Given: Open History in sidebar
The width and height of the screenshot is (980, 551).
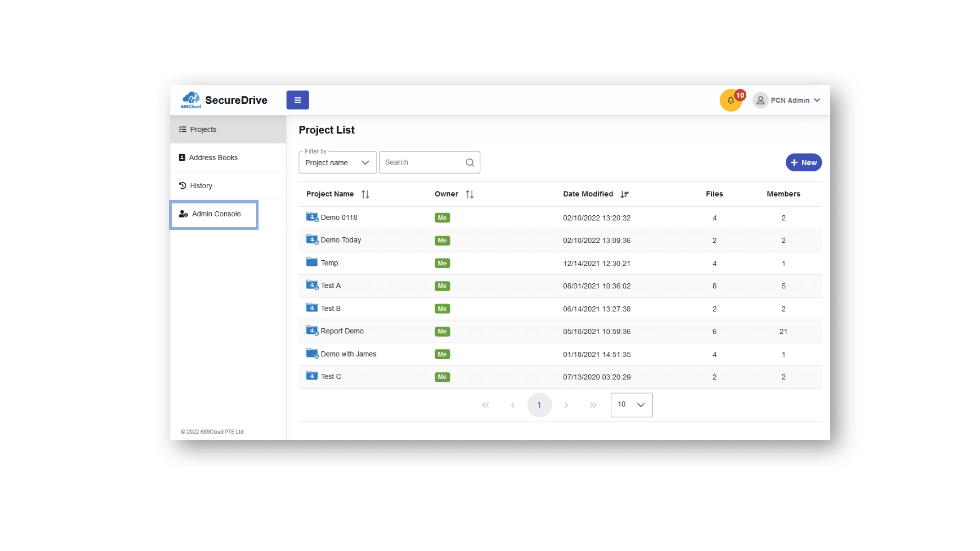Looking at the screenshot, I should 228,186.
